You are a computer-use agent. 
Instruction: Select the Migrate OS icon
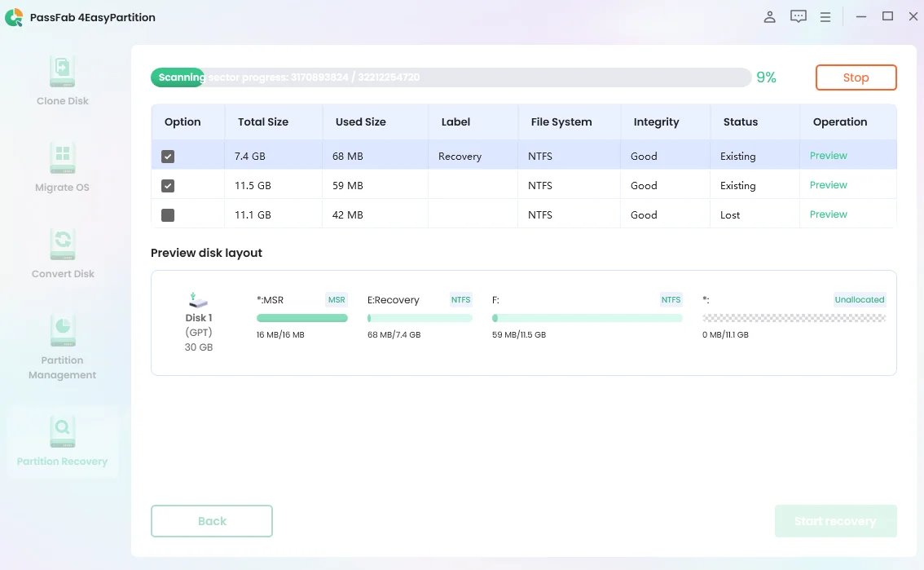point(63,158)
